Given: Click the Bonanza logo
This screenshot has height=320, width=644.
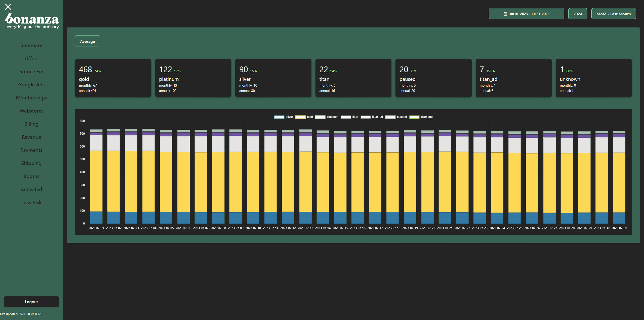Looking at the screenshot, I should [32, 21].
